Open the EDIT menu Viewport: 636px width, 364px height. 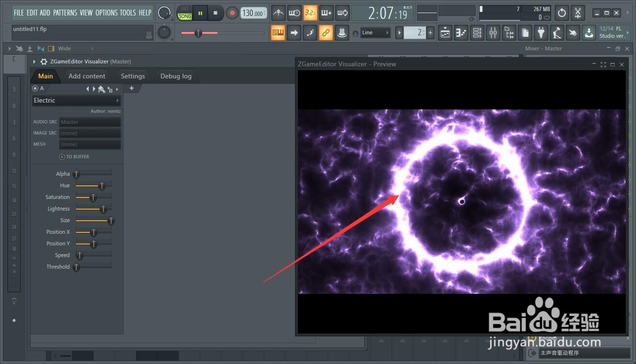[32, 13]
